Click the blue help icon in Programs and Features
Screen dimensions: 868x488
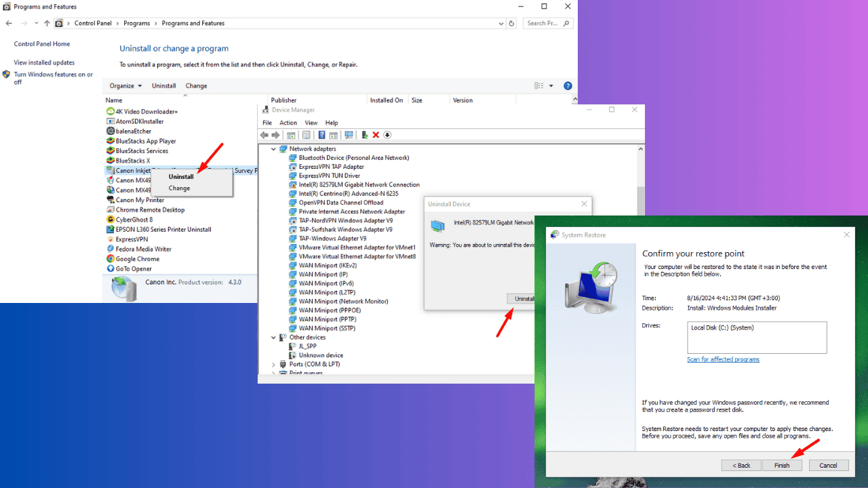point(568,86)
